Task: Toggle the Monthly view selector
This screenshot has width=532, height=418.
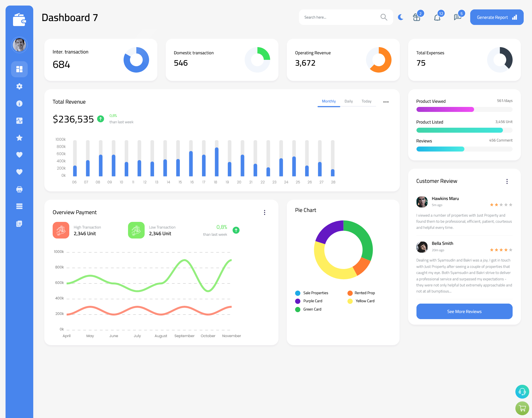Action: 329,101
